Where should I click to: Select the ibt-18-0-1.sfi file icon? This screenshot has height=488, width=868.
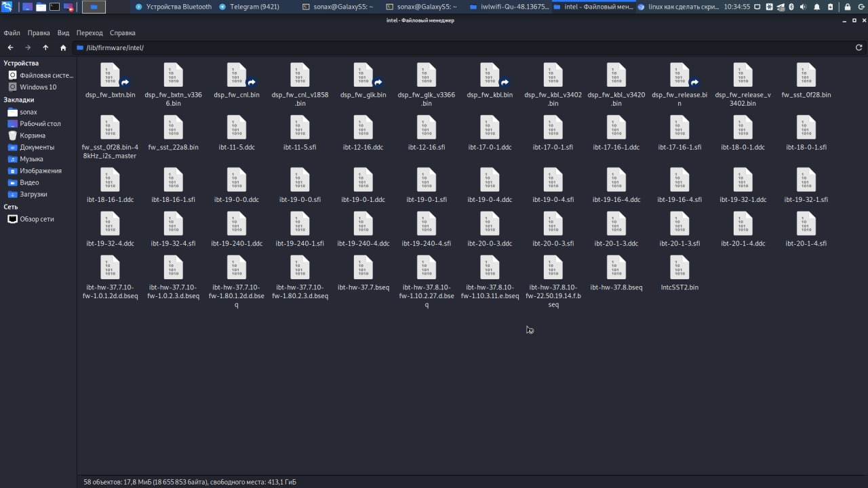coord(806,127)
